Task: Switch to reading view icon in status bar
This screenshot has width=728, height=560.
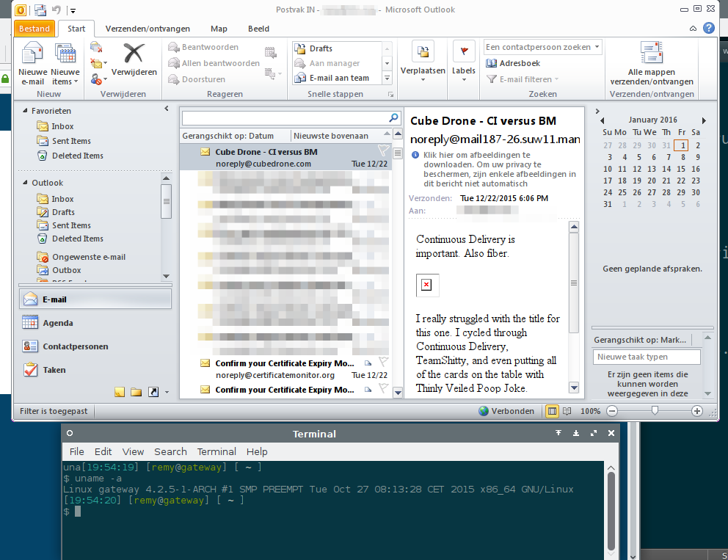Action: (567, 411)
